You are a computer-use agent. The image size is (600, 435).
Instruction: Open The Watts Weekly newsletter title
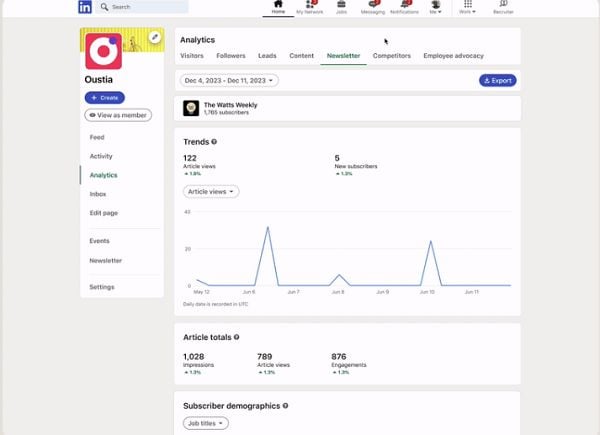230,105
